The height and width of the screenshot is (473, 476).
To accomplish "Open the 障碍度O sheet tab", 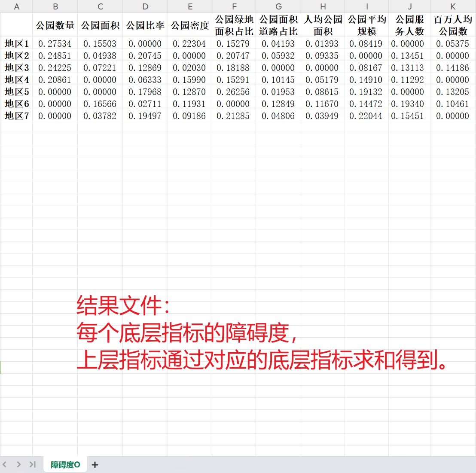I will [x=65, y=464].
